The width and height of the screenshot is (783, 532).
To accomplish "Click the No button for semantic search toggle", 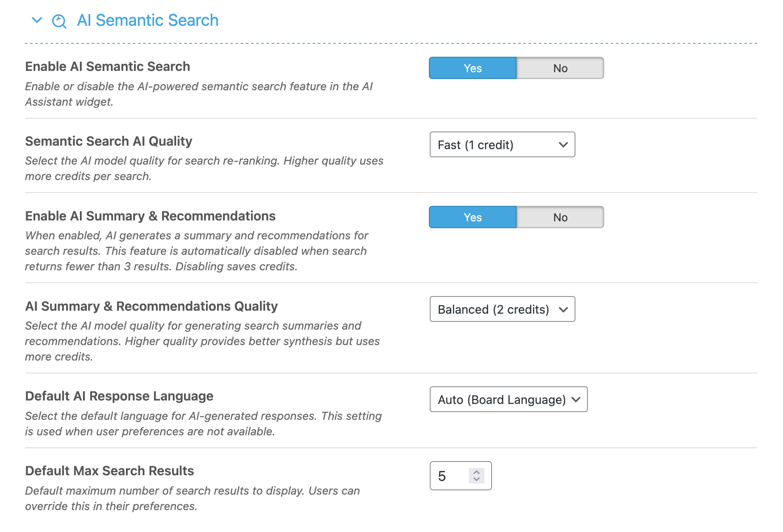I will pyautogui.click(x=560, y=68).
